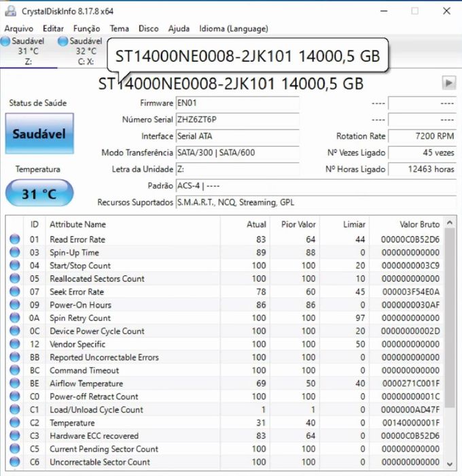Image resolution: width=462 pixels, height=476 pixels.
Task: Click the status orb for Start/Stop Count
Action: 14,265
